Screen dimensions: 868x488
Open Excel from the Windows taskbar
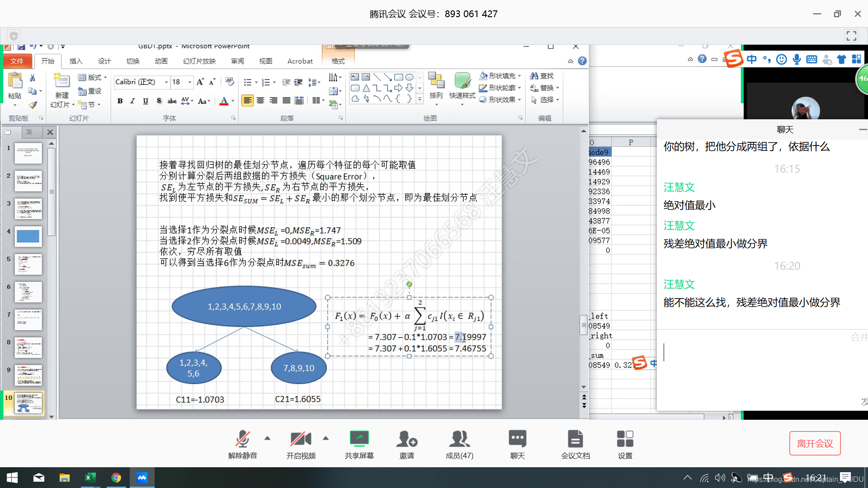pyautogui.click(x=90, y=478)
